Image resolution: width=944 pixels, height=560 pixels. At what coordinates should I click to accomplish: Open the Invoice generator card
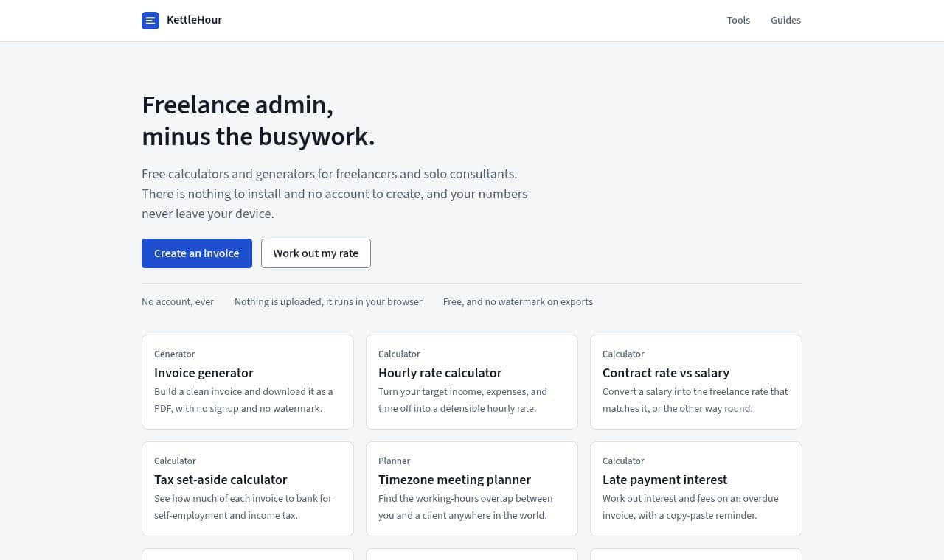click(248, 382)
